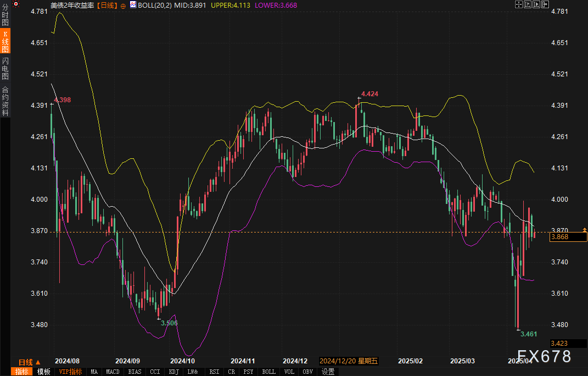The height and width of the screenshot is (376, 588).
Task: Expand the 日线 period selector
Action: coord(30,362)
